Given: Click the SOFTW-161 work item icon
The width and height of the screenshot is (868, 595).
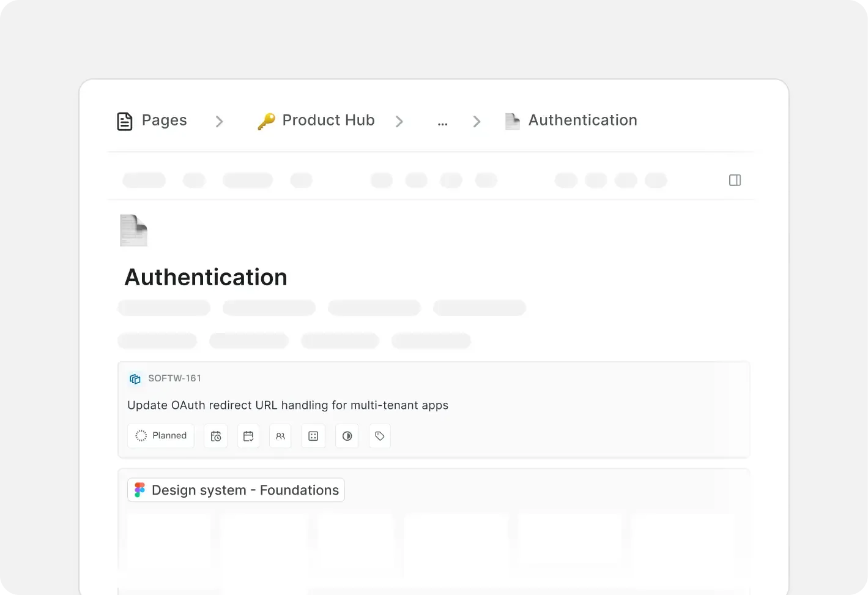Looking at the screenshot, I should [135, 379].
